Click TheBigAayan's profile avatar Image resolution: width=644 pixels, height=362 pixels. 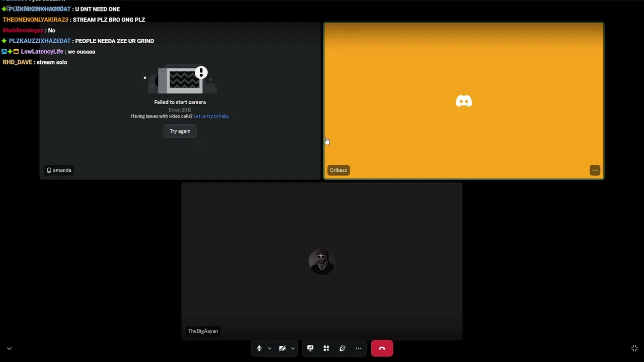click(x=321, y=261)
